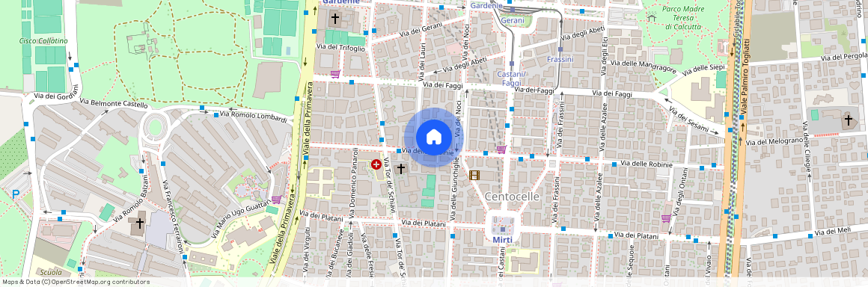Click the shopping cart below Via dei Trifoglio

tap(335, 74)
